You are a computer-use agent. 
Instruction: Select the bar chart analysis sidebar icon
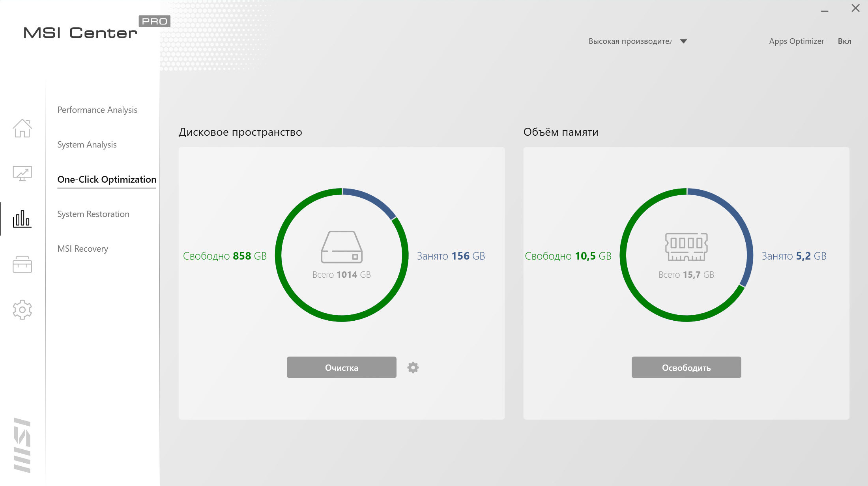tap(22, 219)
